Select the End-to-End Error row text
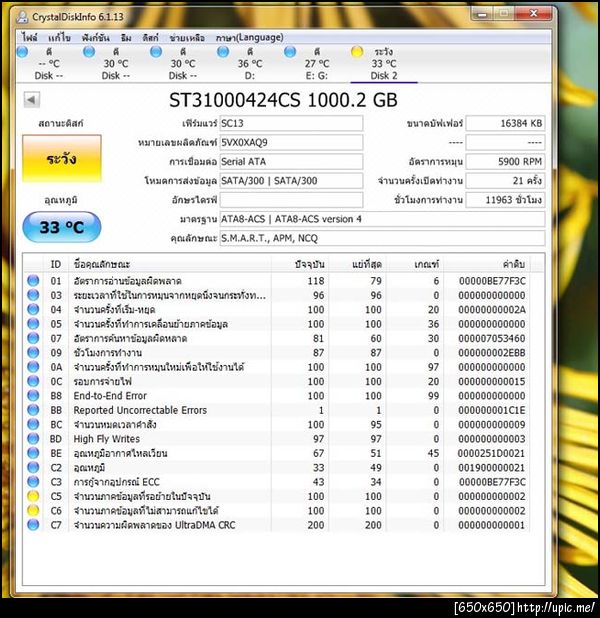Screen dimensions: 600x618 (110, 396)
